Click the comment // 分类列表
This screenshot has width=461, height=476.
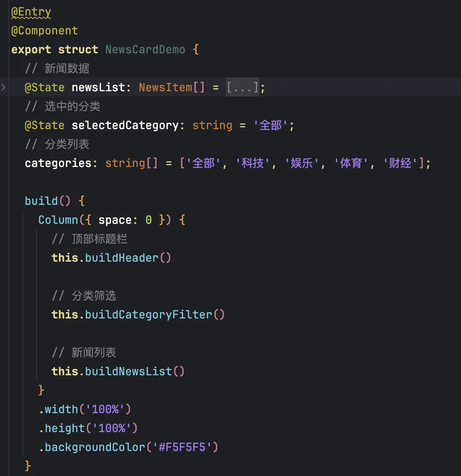[x=57, y=144]
